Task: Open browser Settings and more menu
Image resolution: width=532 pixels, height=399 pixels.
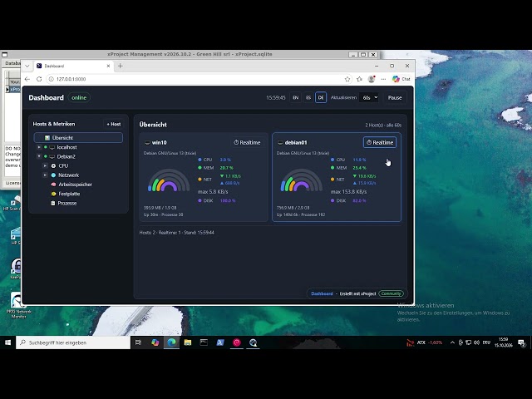Action: [383, 79]
